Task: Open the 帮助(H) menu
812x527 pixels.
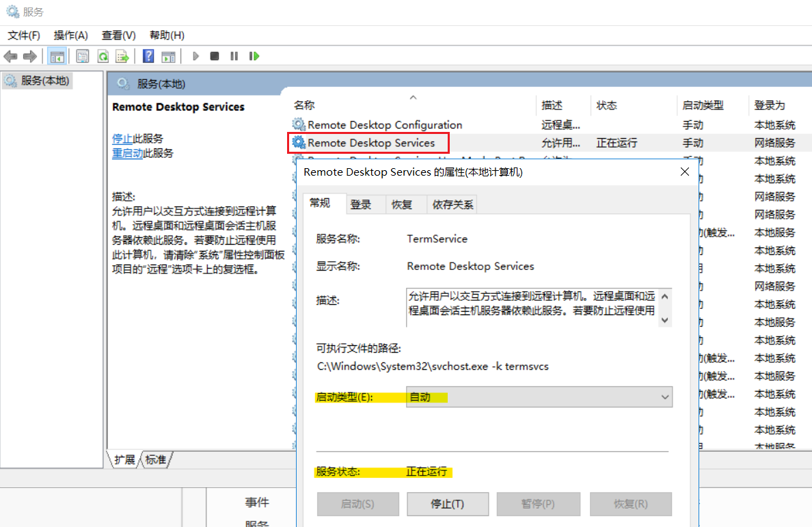Action: 167,36
